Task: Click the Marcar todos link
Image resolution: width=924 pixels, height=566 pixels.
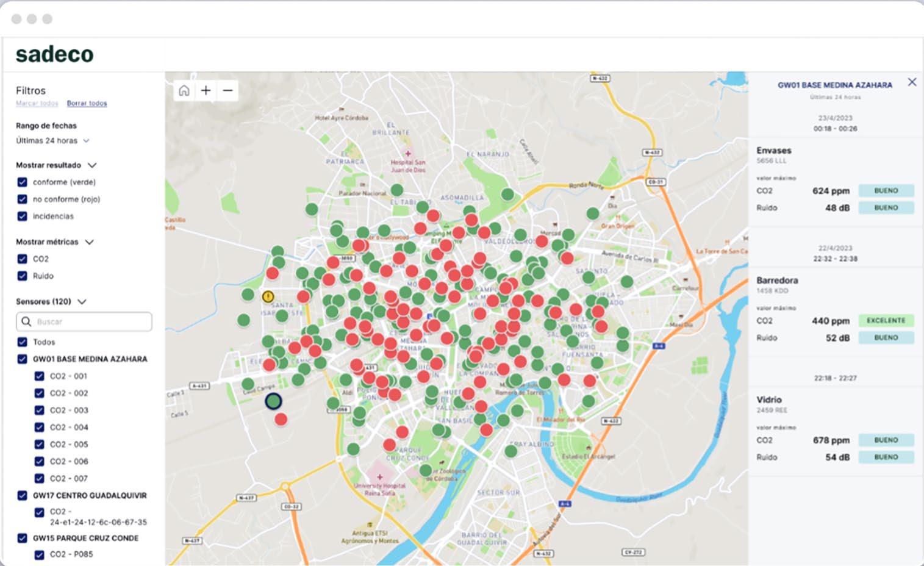Action: 37,103
